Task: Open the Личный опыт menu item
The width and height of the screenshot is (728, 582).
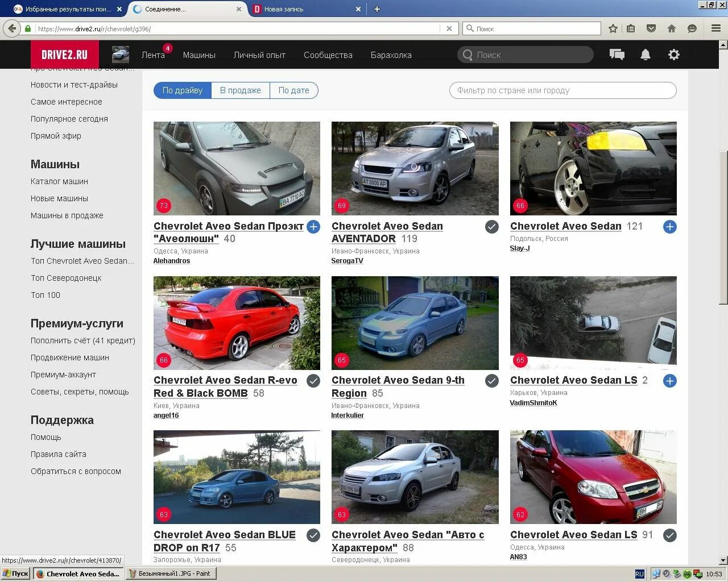Action: click(259, 55)
